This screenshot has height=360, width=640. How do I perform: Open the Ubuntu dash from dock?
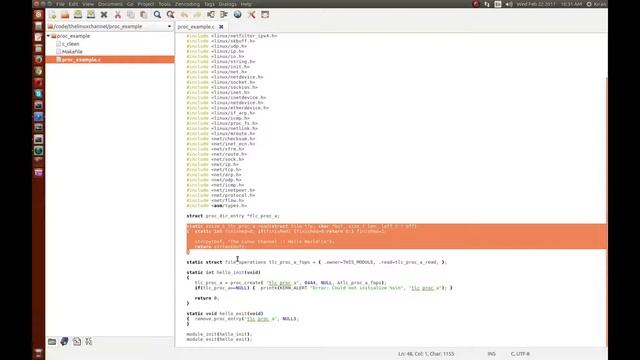(x=38, y=14)
